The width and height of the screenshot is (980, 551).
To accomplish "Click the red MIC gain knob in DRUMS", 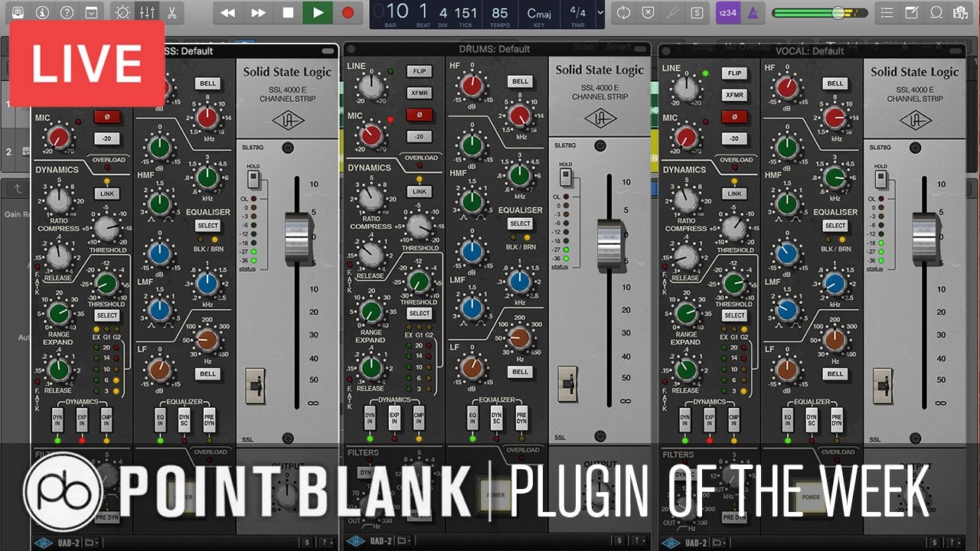I will click(371, 135).
